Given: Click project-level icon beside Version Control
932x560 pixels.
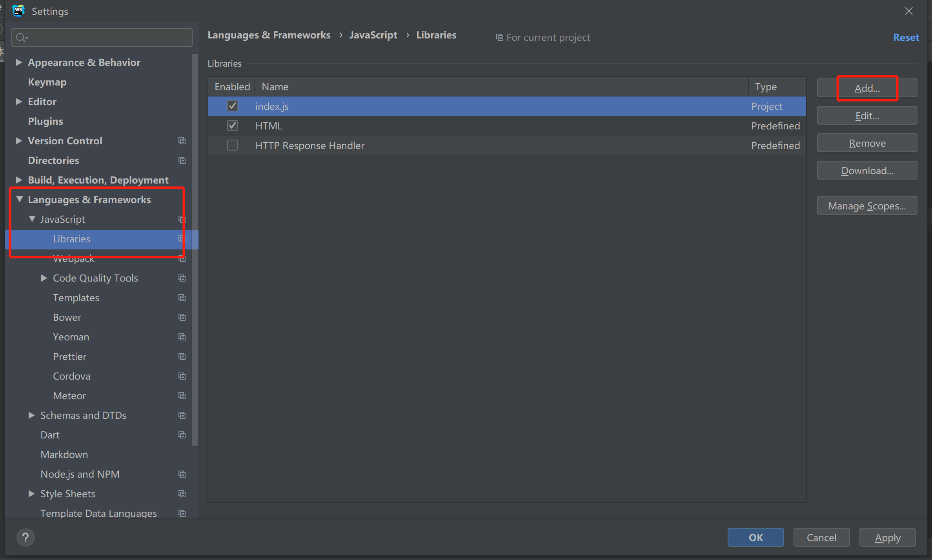Looking at the screenshot, I should pyautogui.click(x=182, y=141).
